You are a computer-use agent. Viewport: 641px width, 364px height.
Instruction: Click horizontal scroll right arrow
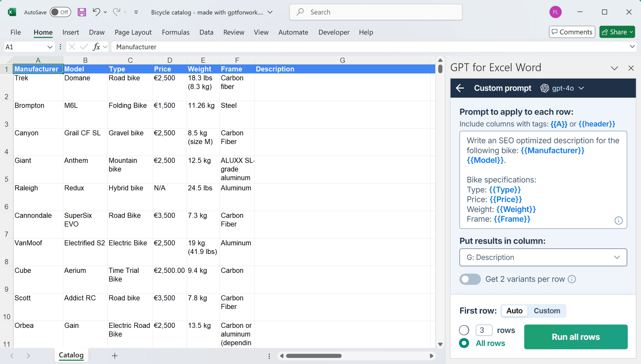point(431,356)
